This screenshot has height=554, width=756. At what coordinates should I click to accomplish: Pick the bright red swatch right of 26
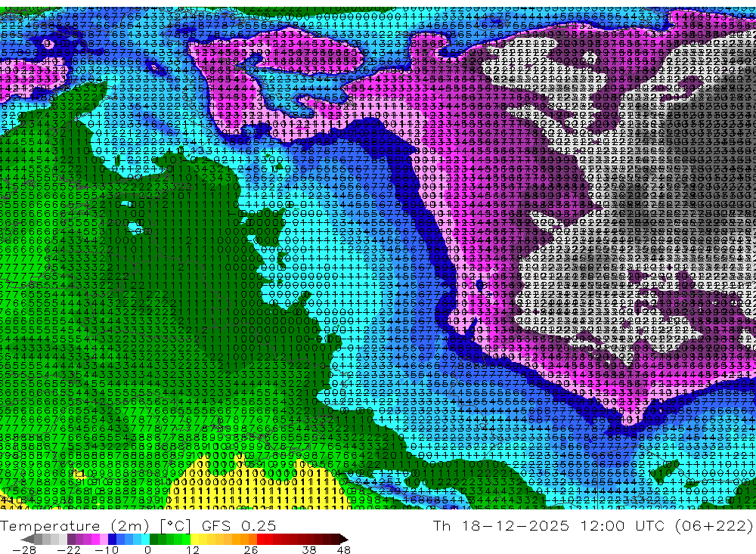pos(261,540)
